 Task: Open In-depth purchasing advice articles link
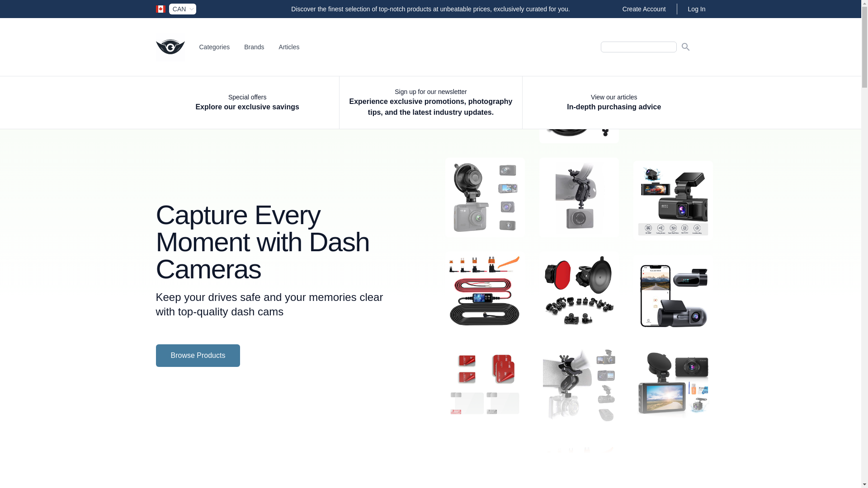tap(613, 103)
